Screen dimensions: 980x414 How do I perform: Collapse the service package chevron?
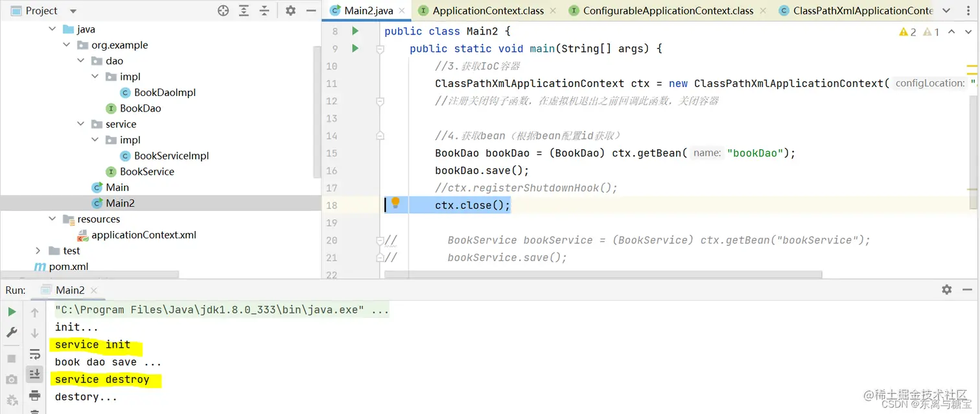(81, 124)
